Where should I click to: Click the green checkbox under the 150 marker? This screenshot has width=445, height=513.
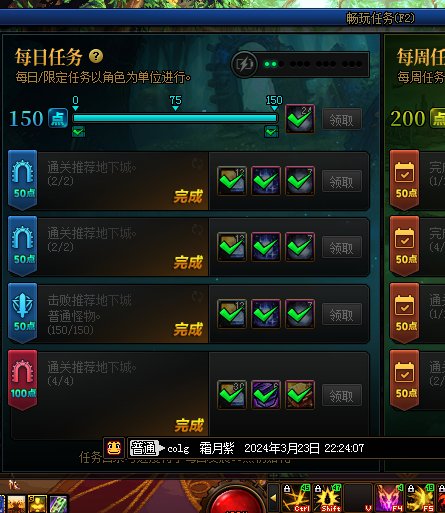click(x=271, y=132)
